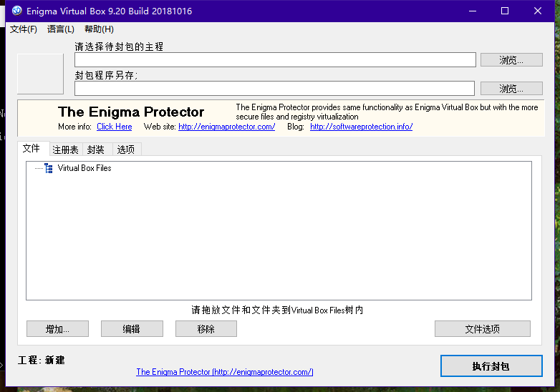Open the 帮助(H) menu
The image size is (560, 392).
99,29
